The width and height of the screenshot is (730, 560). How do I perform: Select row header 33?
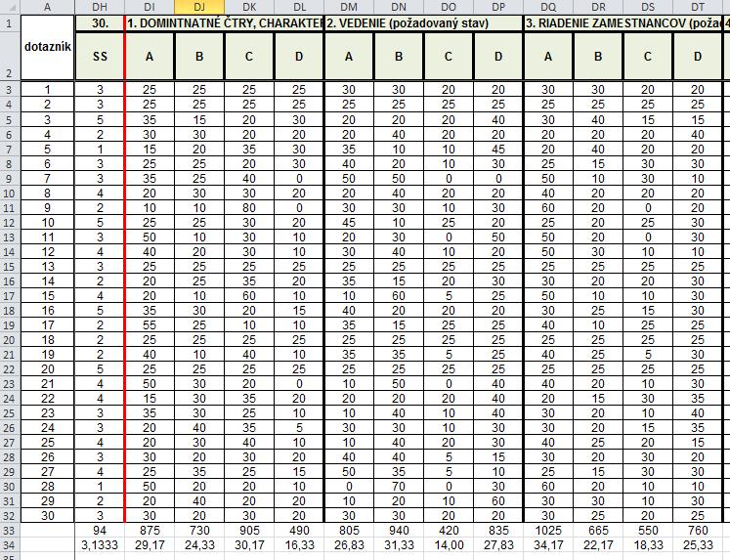[10, 531]
